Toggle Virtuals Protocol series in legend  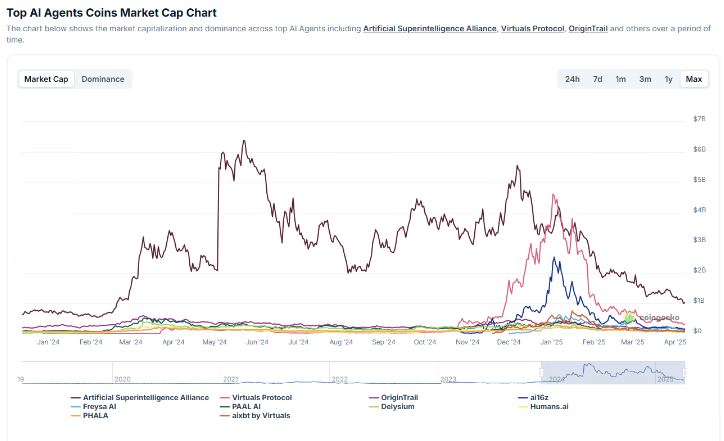pos(256,398)
